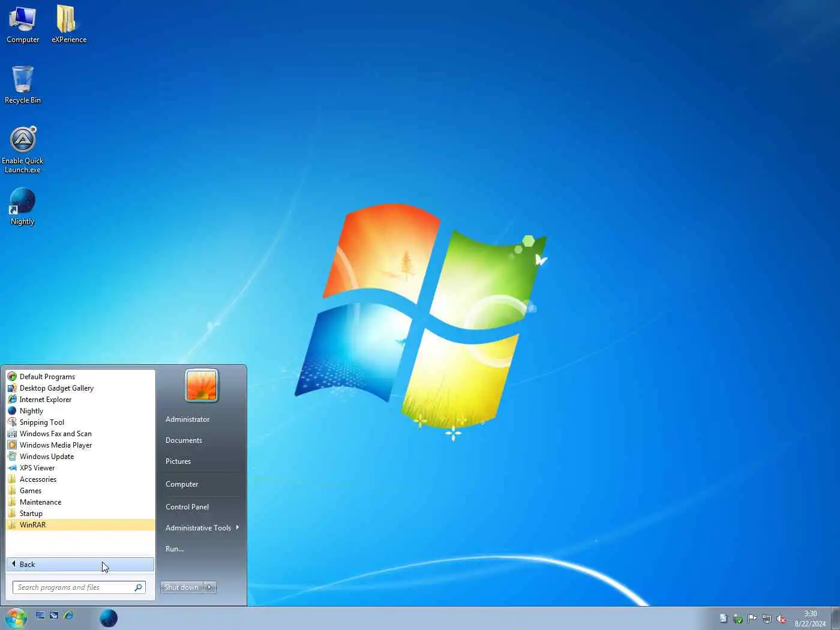Select the Nightly shortcut on desktop

point(23,207)
